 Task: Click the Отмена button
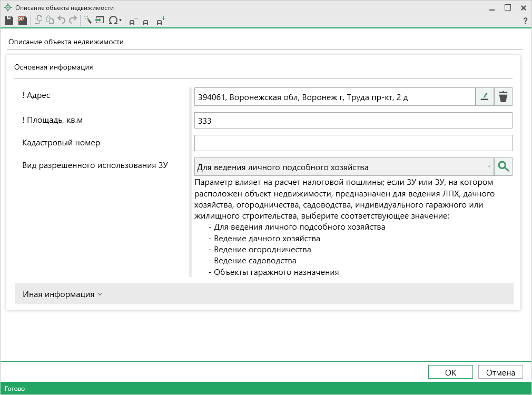500,372
